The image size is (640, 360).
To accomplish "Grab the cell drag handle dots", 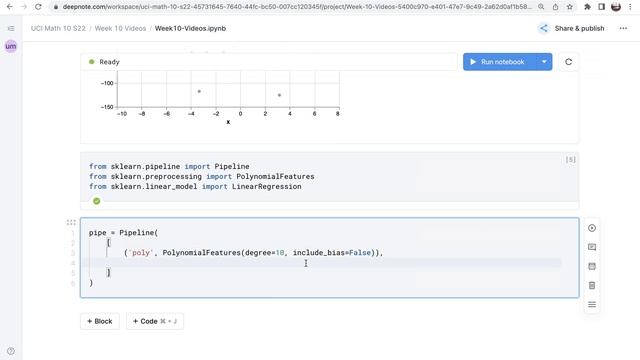I will click(71, 222).
